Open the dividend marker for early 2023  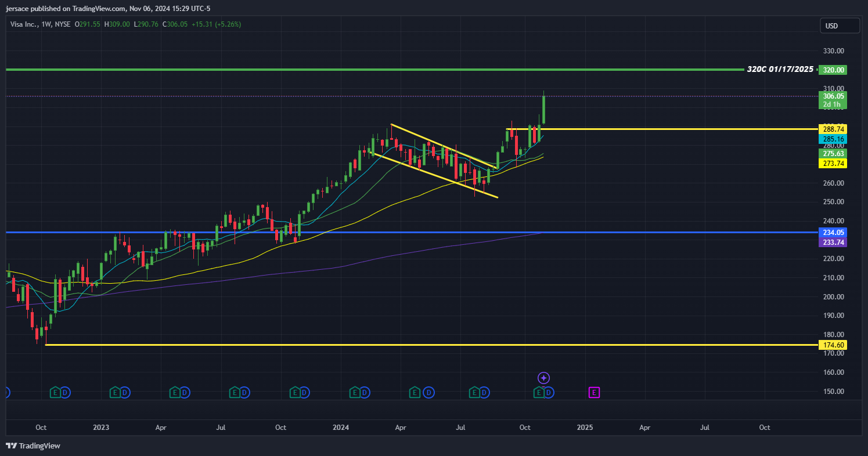tap(125, 393)
